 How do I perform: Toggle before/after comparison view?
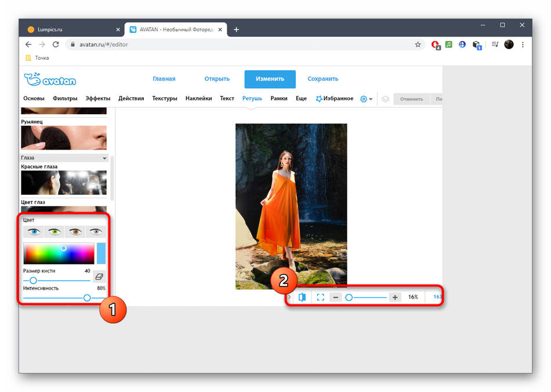(302, 297)
